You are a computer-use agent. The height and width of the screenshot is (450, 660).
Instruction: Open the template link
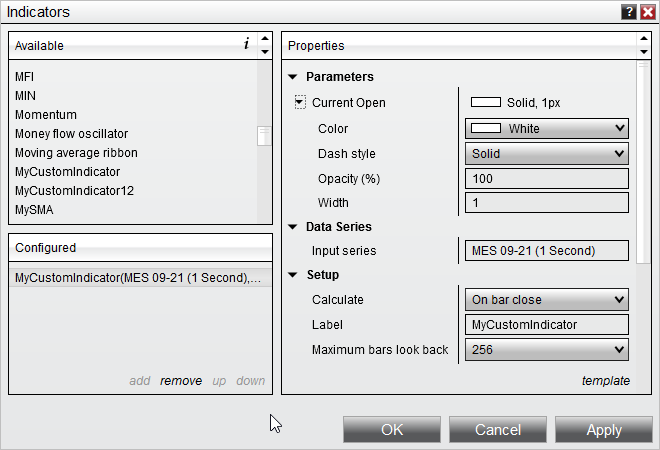[606, 381]
